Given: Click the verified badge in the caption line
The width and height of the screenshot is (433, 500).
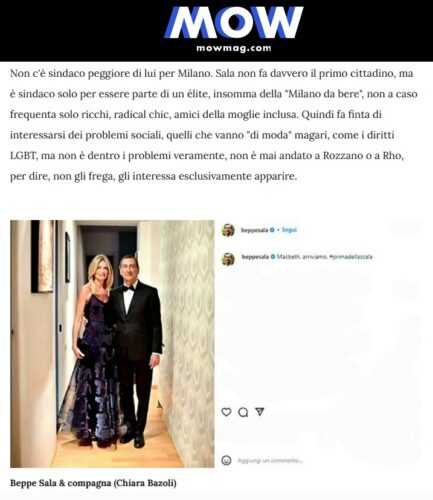Looking at the screenshot, I should point(272,257).
